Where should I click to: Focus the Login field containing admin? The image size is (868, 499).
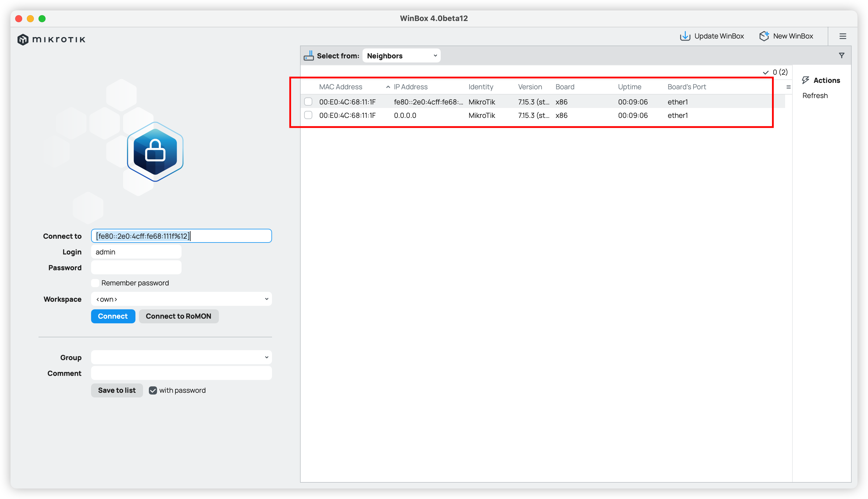pos(136,252)
